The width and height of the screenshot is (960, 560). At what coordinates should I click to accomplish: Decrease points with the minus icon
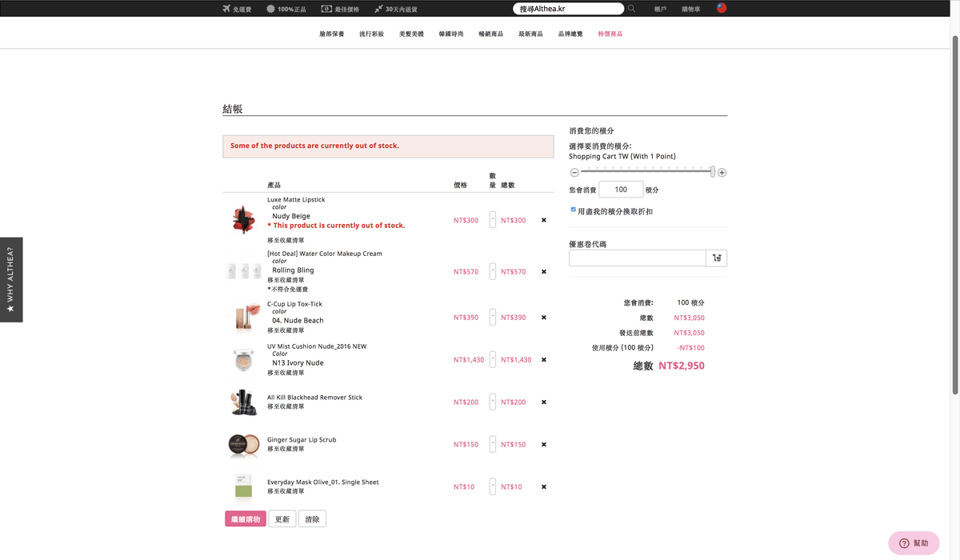tap(574, 172)
